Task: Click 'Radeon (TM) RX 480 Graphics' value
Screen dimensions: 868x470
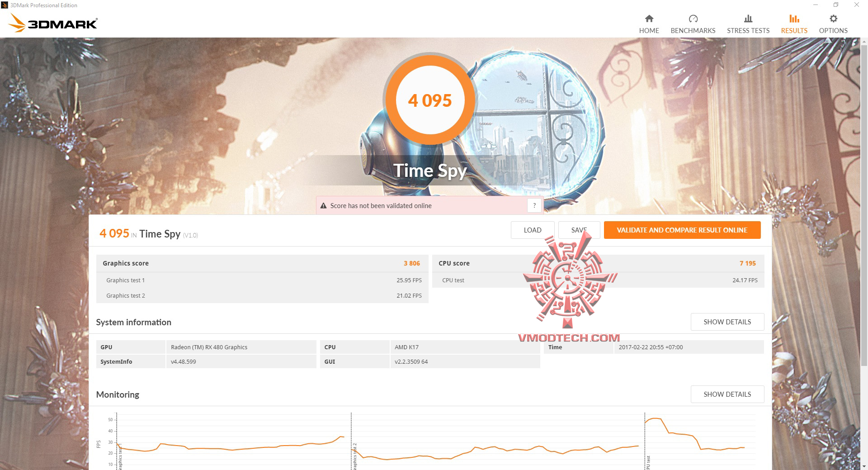Action: tap(209, 347)
